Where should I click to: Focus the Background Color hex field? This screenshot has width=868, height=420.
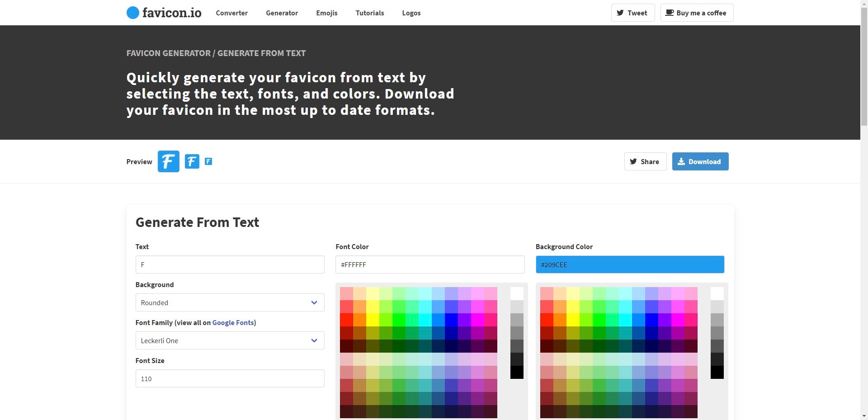tap(630, 264)
